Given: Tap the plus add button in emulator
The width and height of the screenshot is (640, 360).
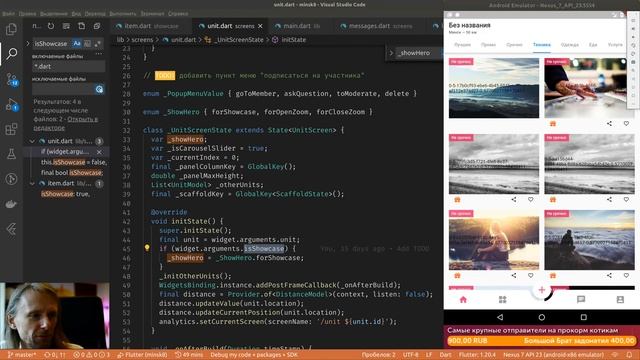Looking at the screenshot, I should (x=542, y=290).
